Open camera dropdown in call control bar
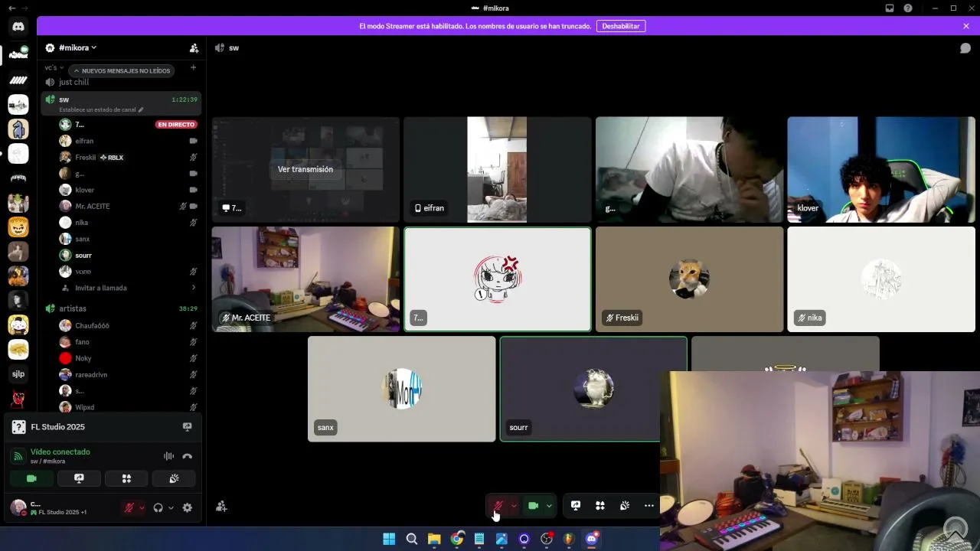980x551 pixels. (549, 505)
